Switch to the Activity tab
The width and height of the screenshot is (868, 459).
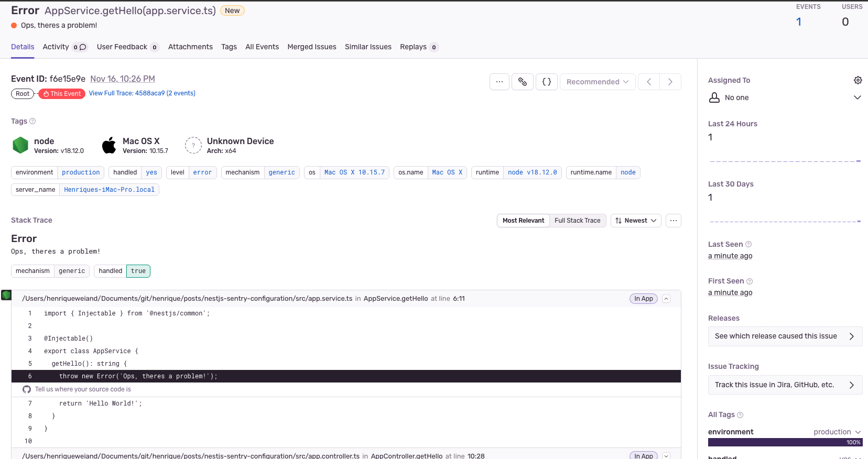pos(64,47)
